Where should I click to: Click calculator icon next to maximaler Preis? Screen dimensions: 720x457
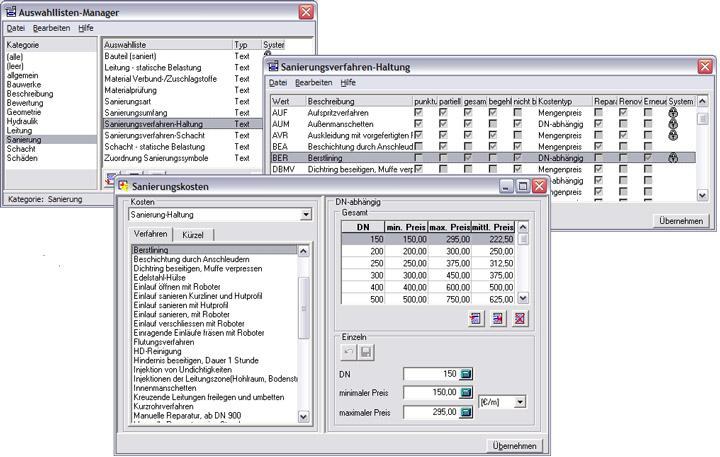pos(464,411)
